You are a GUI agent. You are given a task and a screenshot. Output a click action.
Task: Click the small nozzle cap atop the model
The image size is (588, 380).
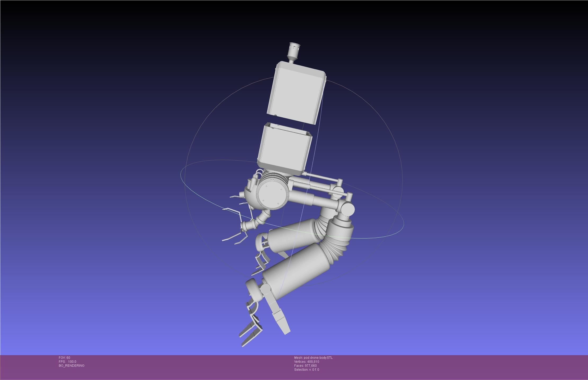point(294,50)
